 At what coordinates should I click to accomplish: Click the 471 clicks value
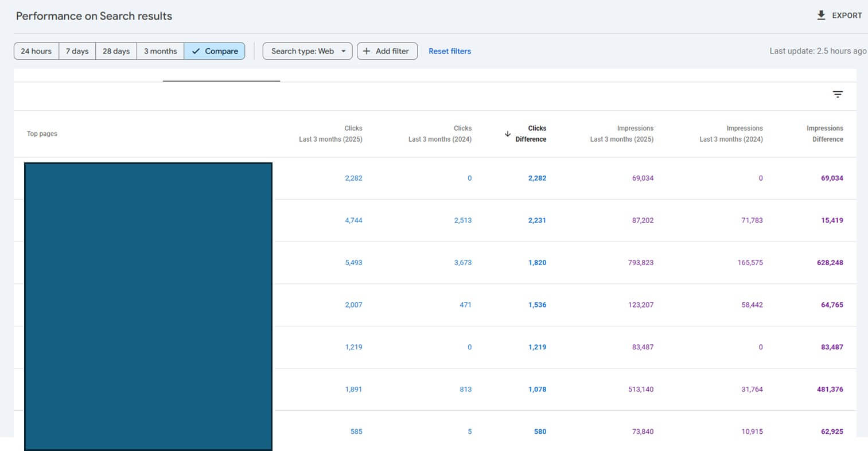click(465, 305)
